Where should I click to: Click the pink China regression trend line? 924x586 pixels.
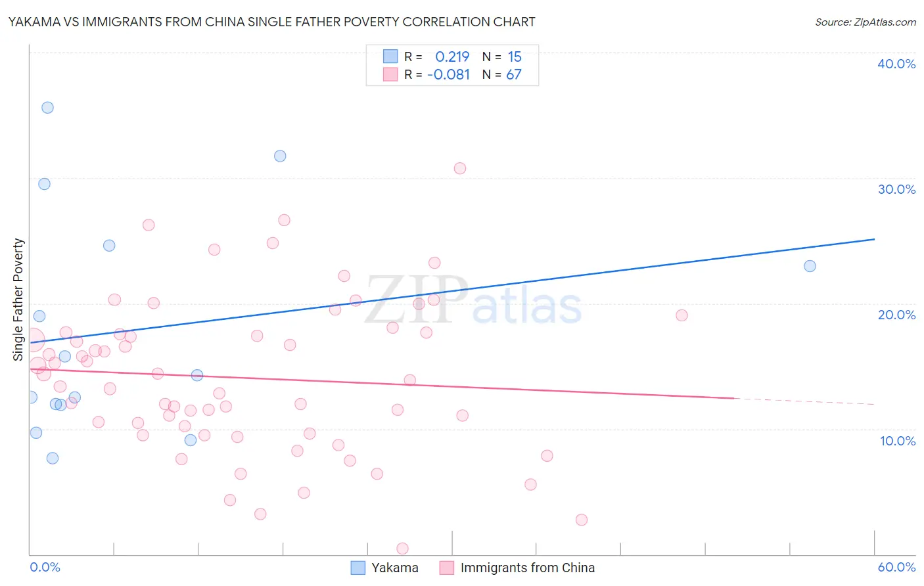(381, 384)
